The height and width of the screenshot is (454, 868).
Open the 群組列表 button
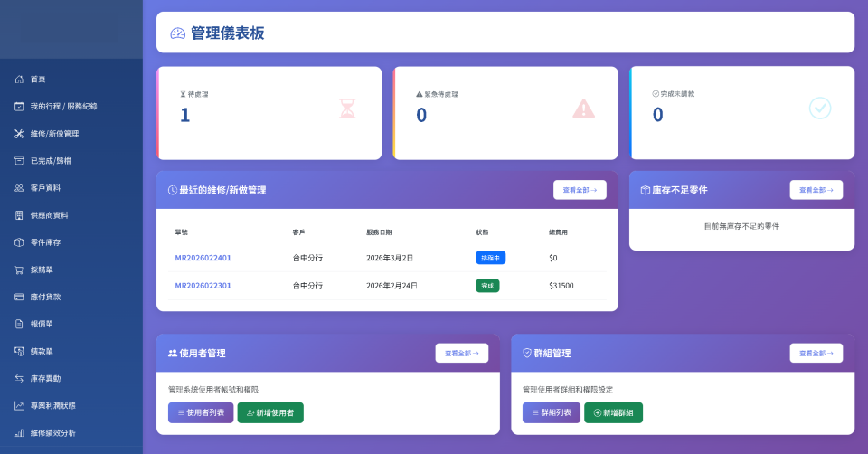[552, 412]
